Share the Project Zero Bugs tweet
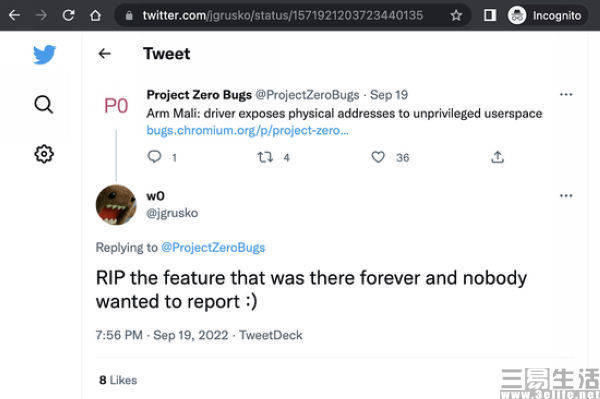 pos(497,157)
